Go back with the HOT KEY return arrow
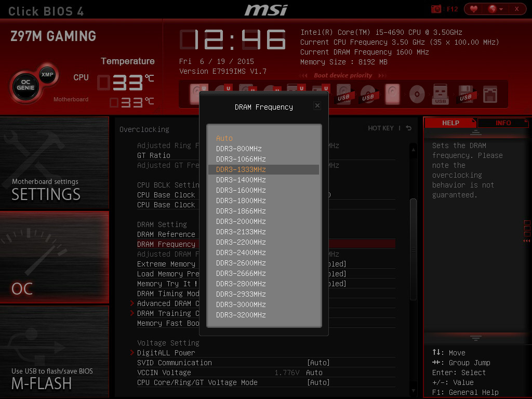The width and height of the screenshot is (532, 399). pyautogui.click(x=409, y=128)
